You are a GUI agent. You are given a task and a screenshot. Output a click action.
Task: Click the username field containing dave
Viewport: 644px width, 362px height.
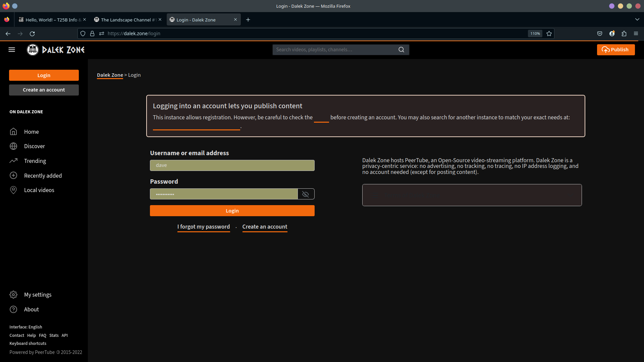coord(232,165)
